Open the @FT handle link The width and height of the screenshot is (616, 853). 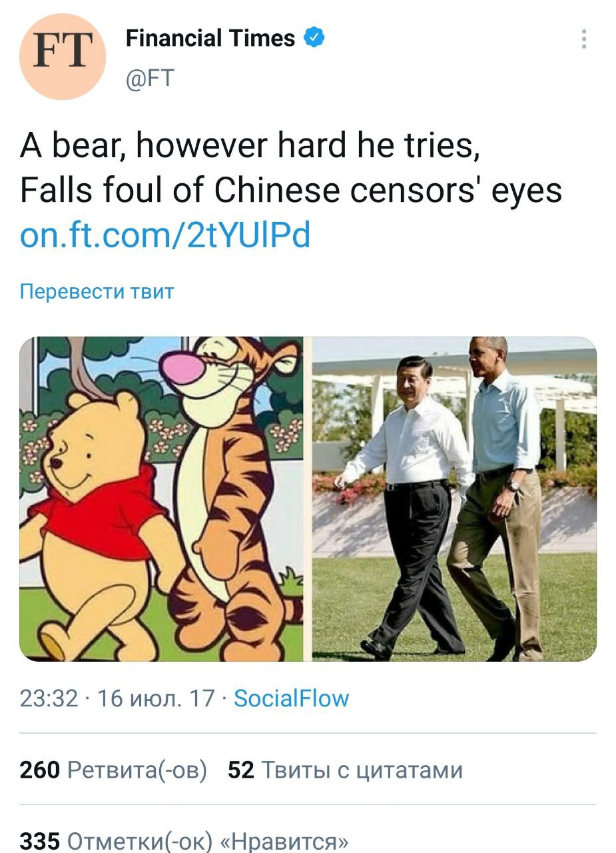(150, 79)
